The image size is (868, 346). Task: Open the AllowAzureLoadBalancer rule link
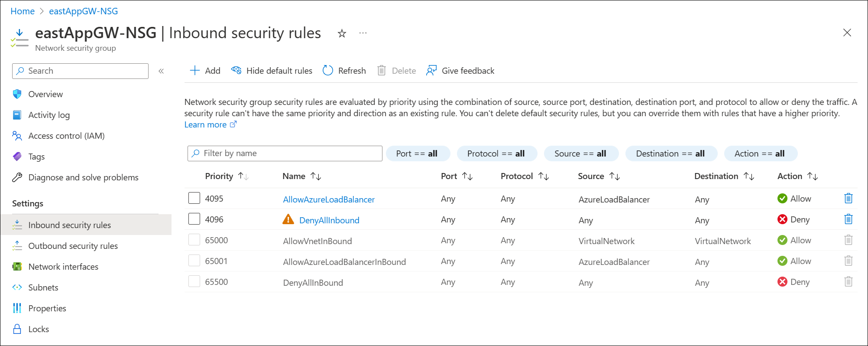(329, 199)
